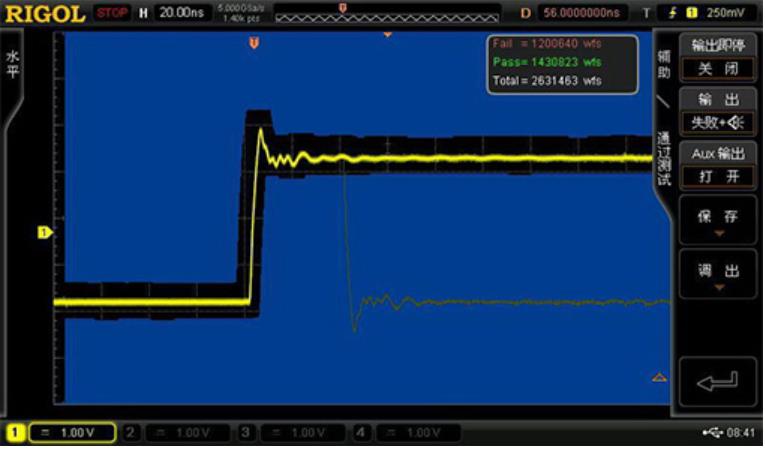
Task: Select the channel 2 number badge
Action: click(x=130, y=432)
